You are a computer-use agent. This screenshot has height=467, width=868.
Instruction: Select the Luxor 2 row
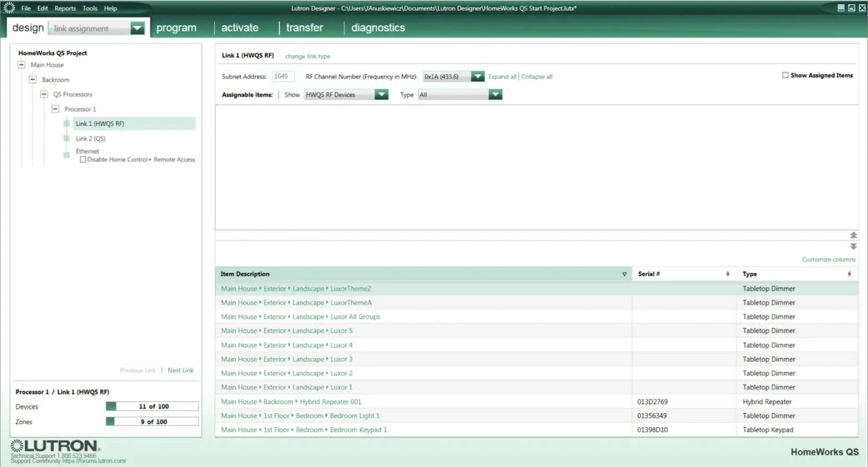pyautogui.click(x=536, y=373)
